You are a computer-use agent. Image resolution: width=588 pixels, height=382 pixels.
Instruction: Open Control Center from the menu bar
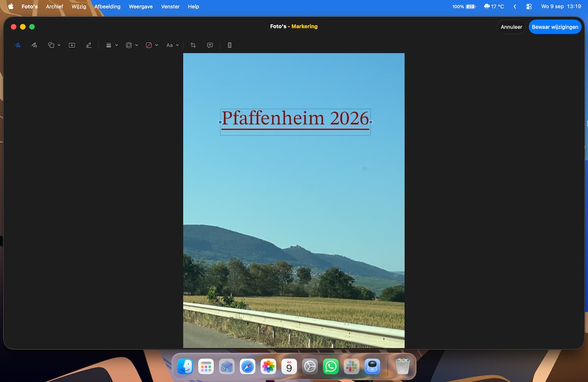tap(529, 6)
